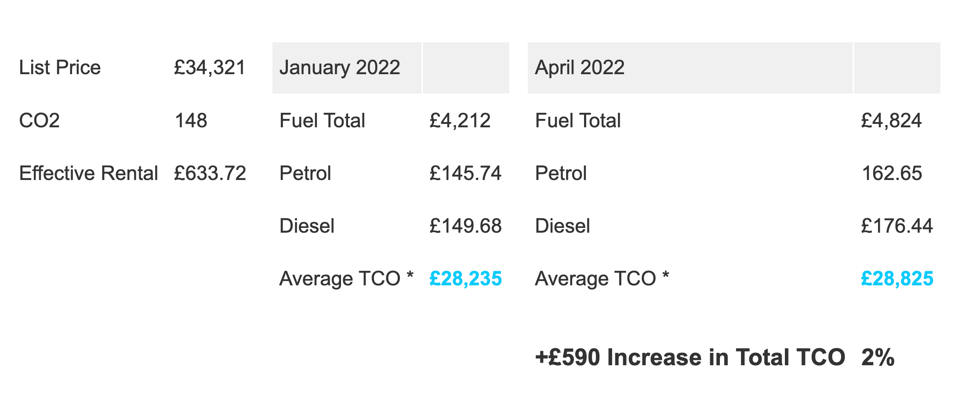Click the CO2 value 148
980x403 pixels.
[x=191, y=121]
